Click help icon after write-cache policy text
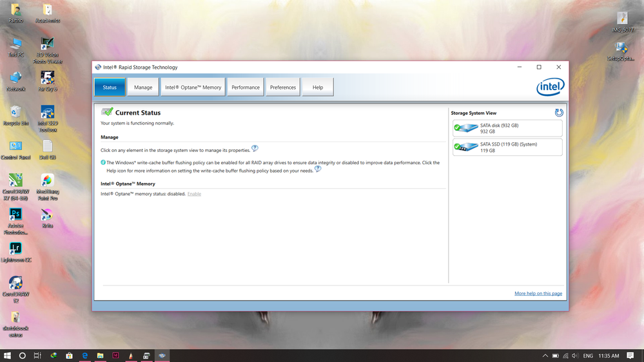This screenshot has width=644, height=362. tap(318, 169)
